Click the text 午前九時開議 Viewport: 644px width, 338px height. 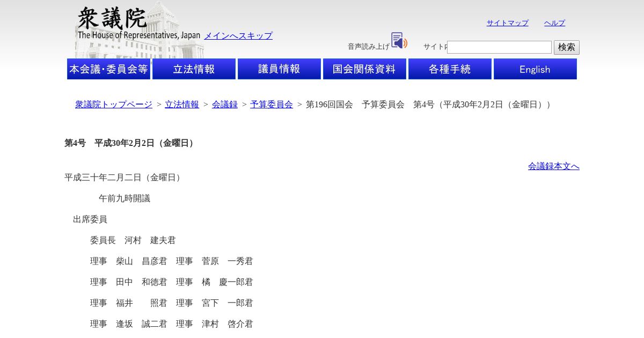click(x=125, y=199)
